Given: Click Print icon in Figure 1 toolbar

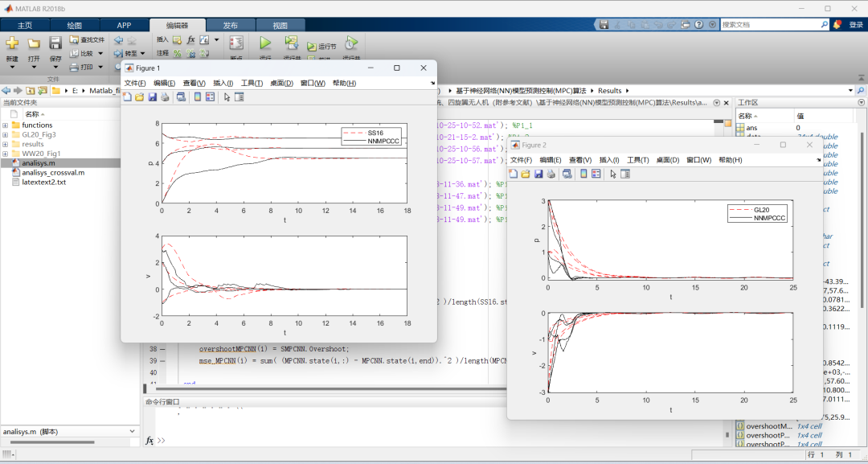Looking at the screenshot, I should coord(165,96).
